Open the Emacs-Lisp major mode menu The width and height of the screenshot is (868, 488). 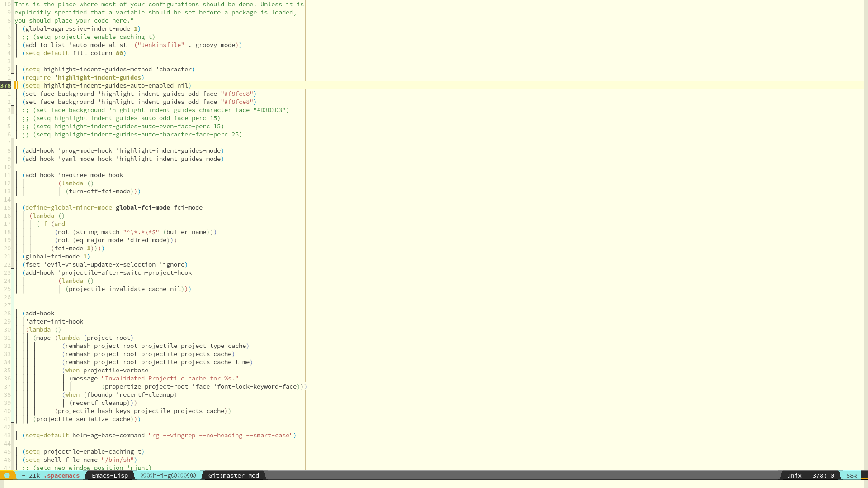[x=110, y=475]
